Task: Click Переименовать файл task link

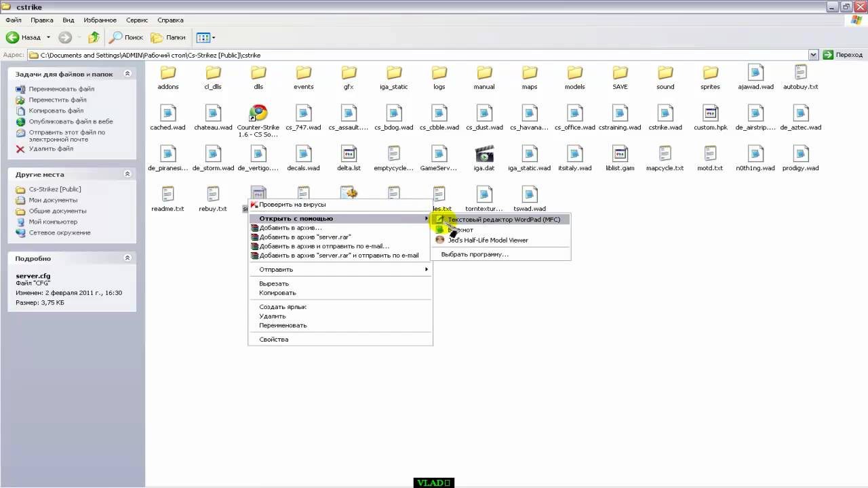Action: coord(61,89)
